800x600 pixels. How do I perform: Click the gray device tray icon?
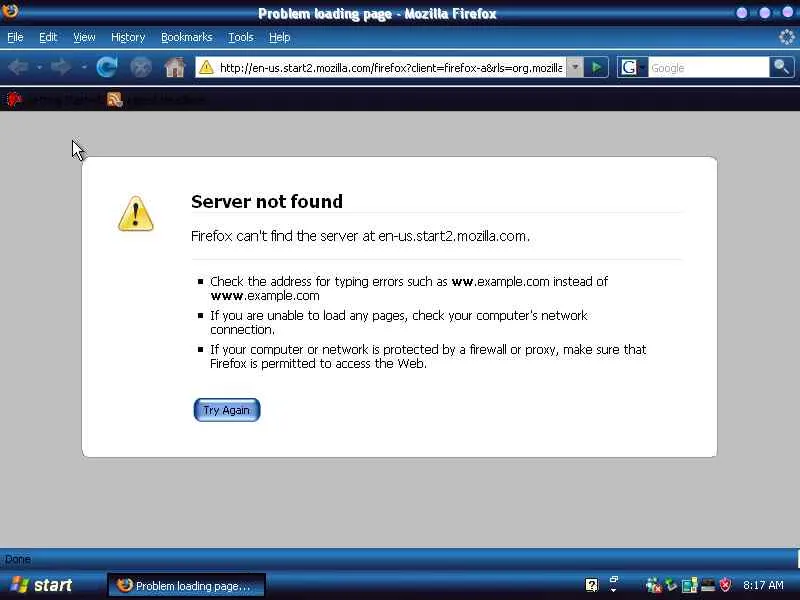click(708, 585)
